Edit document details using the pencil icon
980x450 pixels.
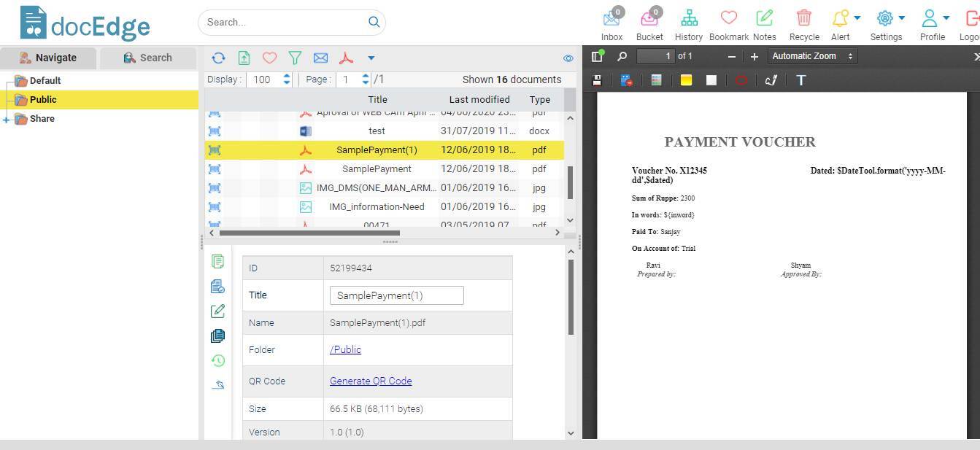pyautogui.click(x=217, y=311)
